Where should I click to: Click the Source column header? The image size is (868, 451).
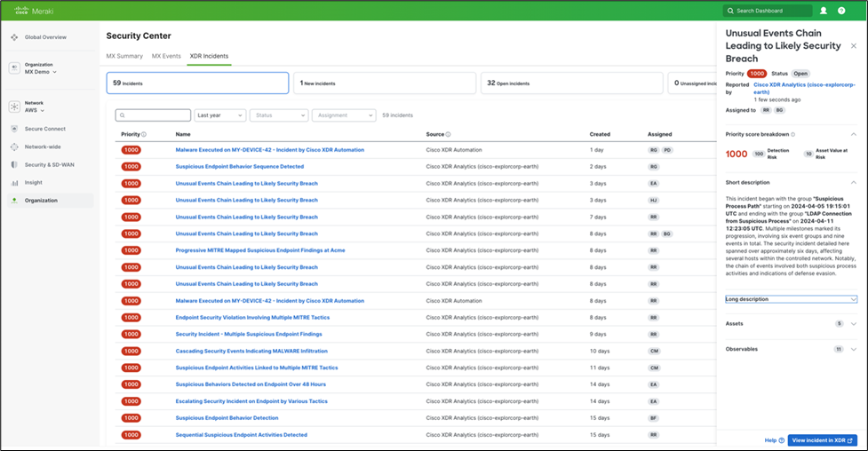[x=435, y=134]
